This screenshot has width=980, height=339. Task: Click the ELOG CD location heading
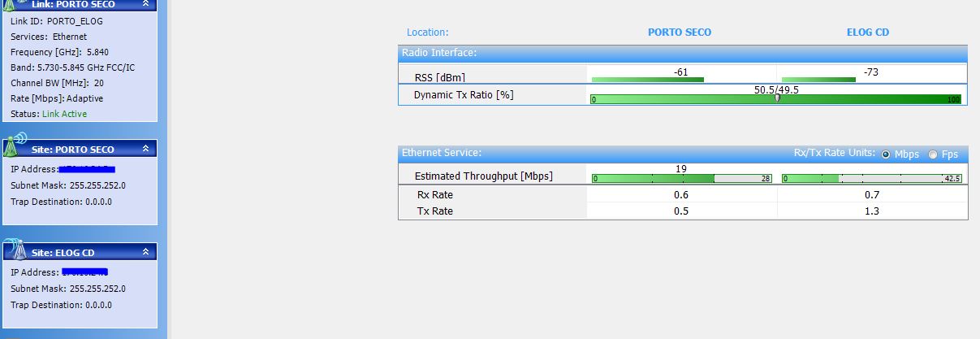[868, 33]
